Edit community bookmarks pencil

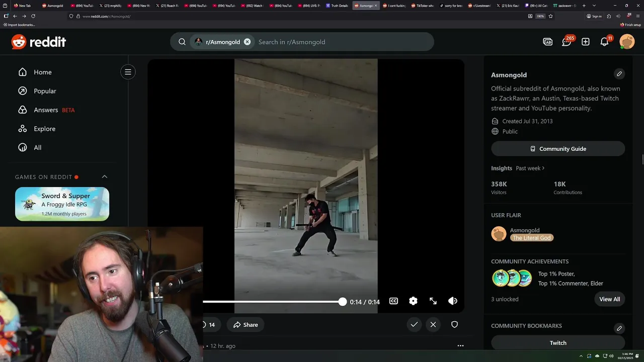pos(619,328)
